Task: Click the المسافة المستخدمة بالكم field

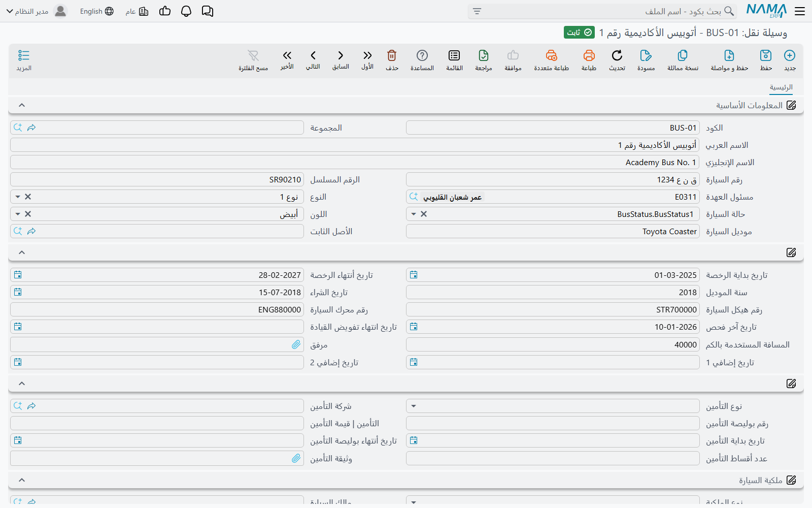Action: (x=553, y=344)
